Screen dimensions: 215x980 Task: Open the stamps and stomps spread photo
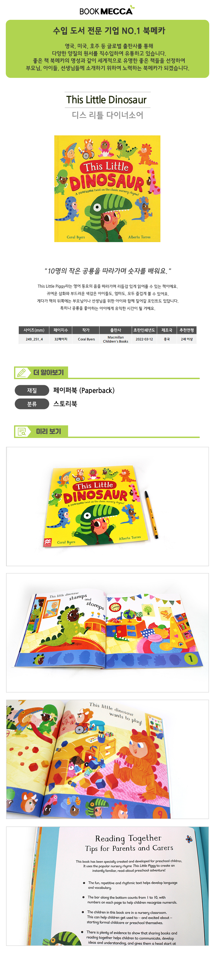tap(108, 633)
